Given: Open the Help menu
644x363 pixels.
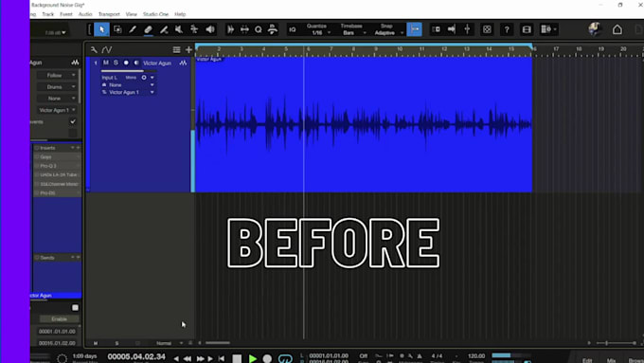Looking at the screenshot, I should pyautogui.click(x=180, y=14).
